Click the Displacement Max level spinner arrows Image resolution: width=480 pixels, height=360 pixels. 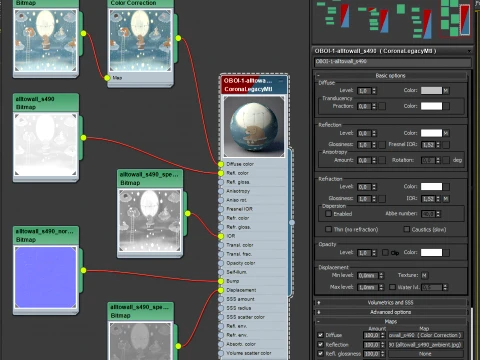coord(381,287)
